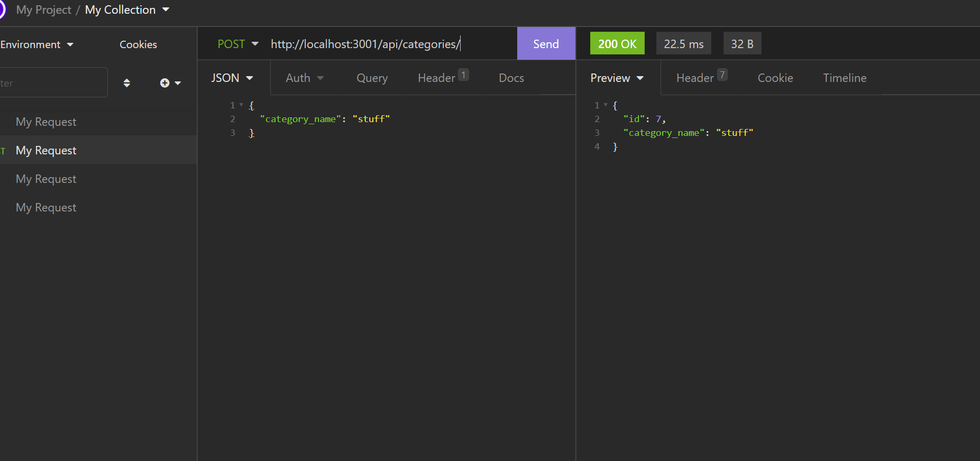Screen dimensions: 980x461
Task: Go to My Project breadcrumb
Action: point(44,10)
